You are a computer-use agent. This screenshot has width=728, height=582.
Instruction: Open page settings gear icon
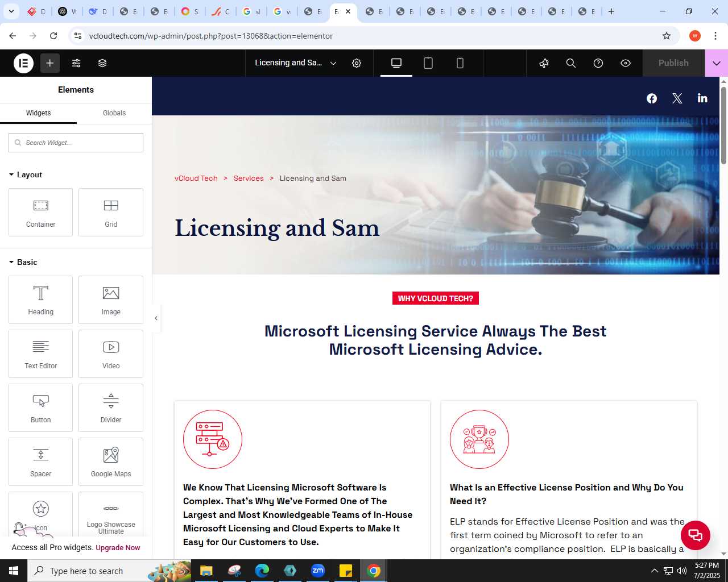[x=357, y=63]
